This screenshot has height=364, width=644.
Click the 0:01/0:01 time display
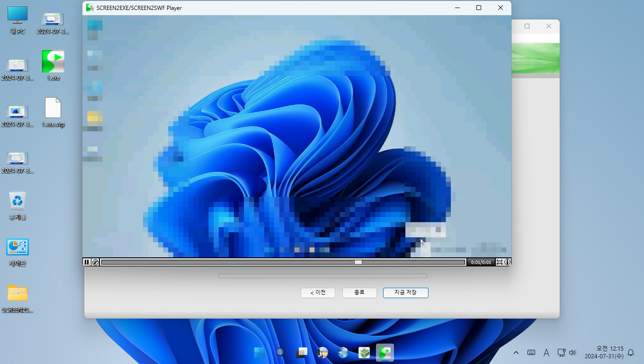[481, 262]
